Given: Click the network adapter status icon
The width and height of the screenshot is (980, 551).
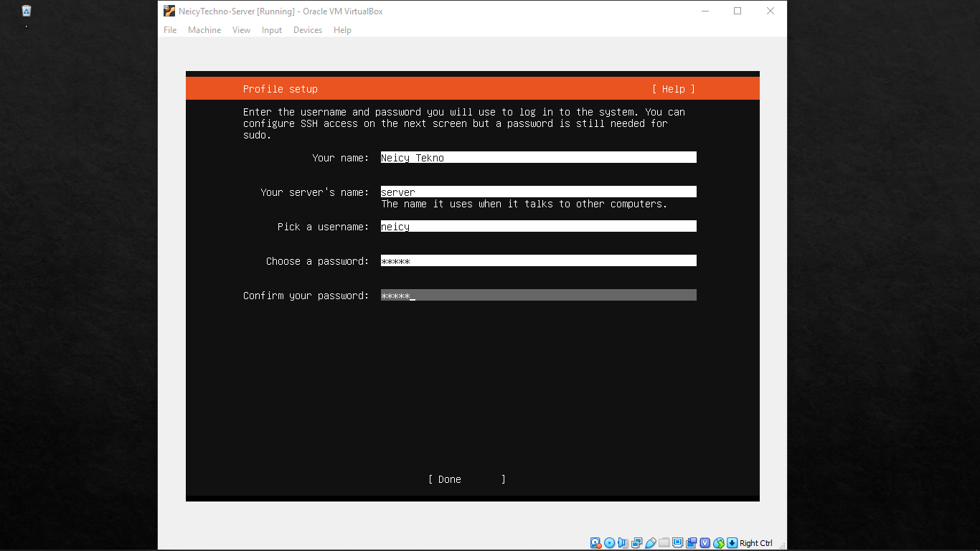Looking at the screenshot, I should pyautogui.click(x=636, y=543).
